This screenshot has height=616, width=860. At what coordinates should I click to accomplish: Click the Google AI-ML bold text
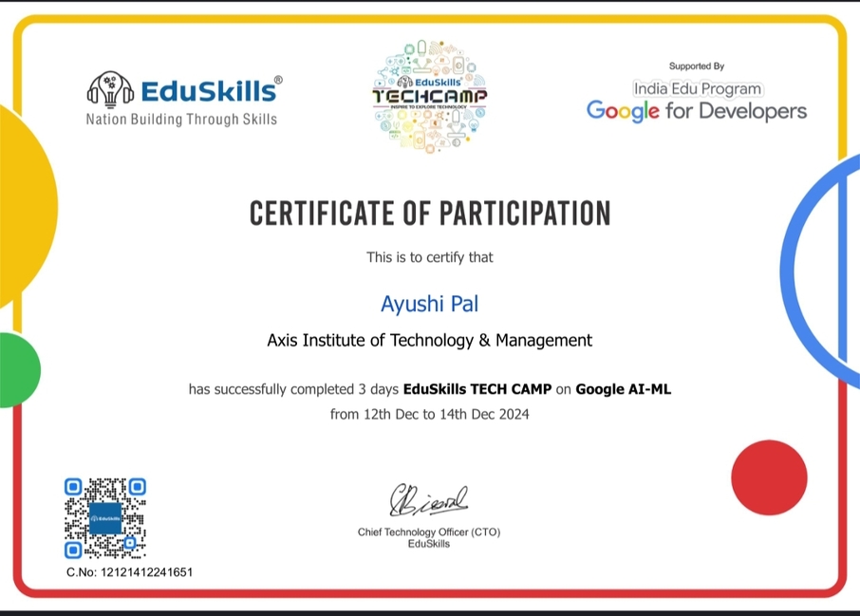click(x=623, y=389)
